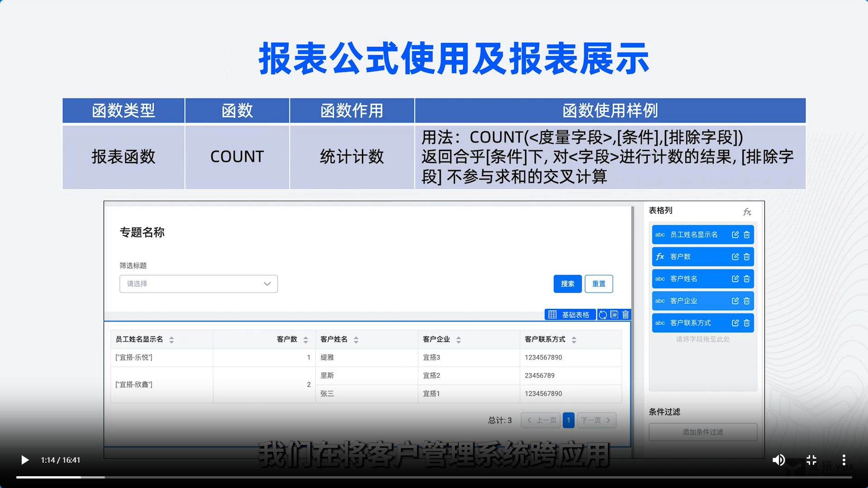
Task: Select page 1 in pagination
Action: pyautogui.click(x=569, y=420)
